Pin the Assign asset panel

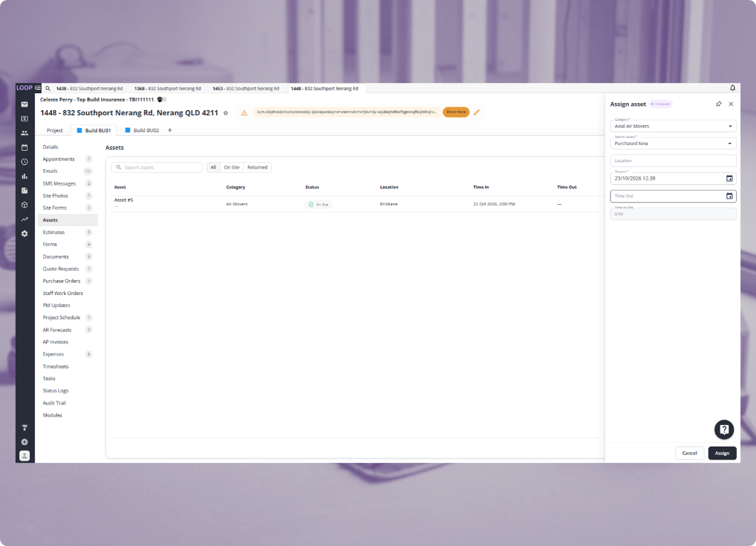click(x=718, y=105)
